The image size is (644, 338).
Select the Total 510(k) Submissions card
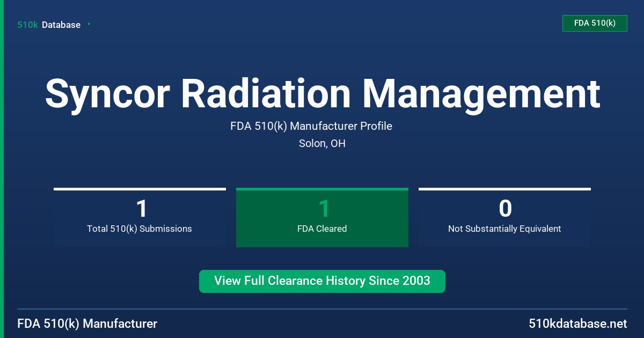coord(140,217)
